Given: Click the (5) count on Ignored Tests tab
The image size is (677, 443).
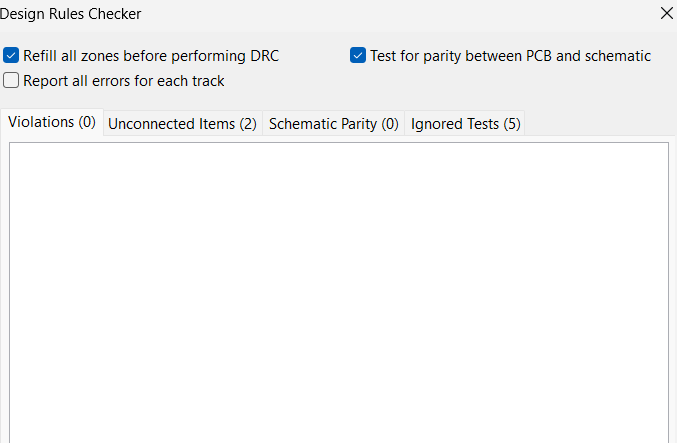Looking at the screenshot, I should pos(511,124).
